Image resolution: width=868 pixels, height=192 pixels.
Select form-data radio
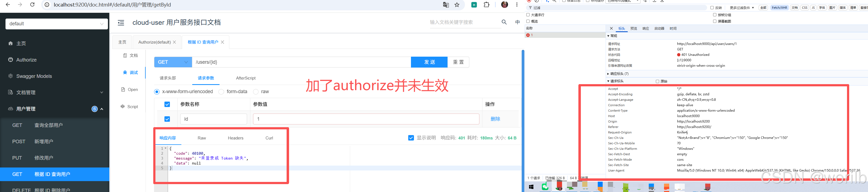tap(221, 92)
